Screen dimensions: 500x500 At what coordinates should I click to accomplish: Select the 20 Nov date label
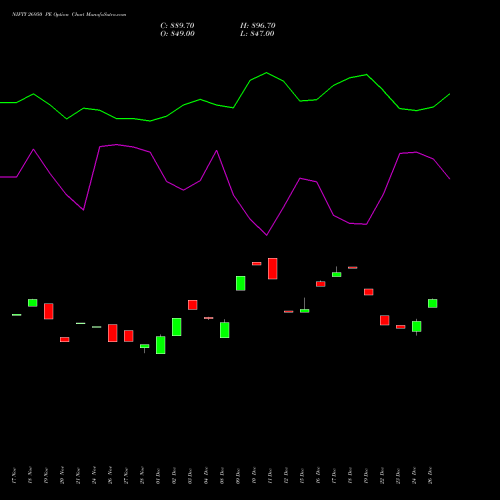[62, 476]
